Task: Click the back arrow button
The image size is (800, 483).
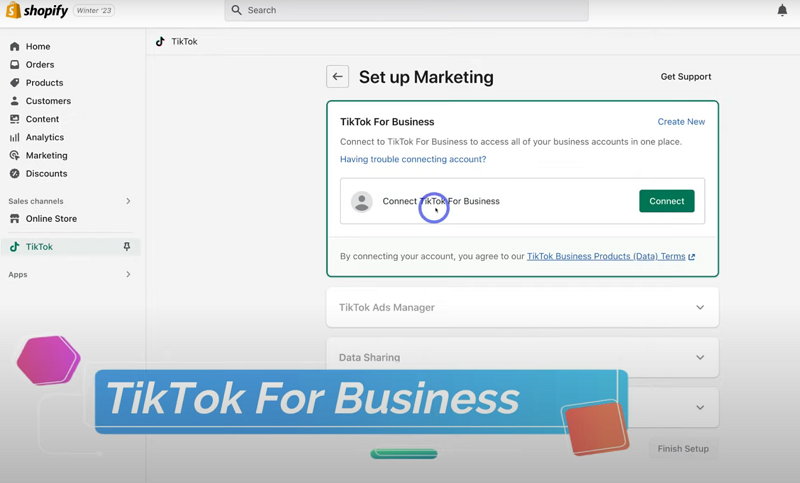Action: click(337, 77)
